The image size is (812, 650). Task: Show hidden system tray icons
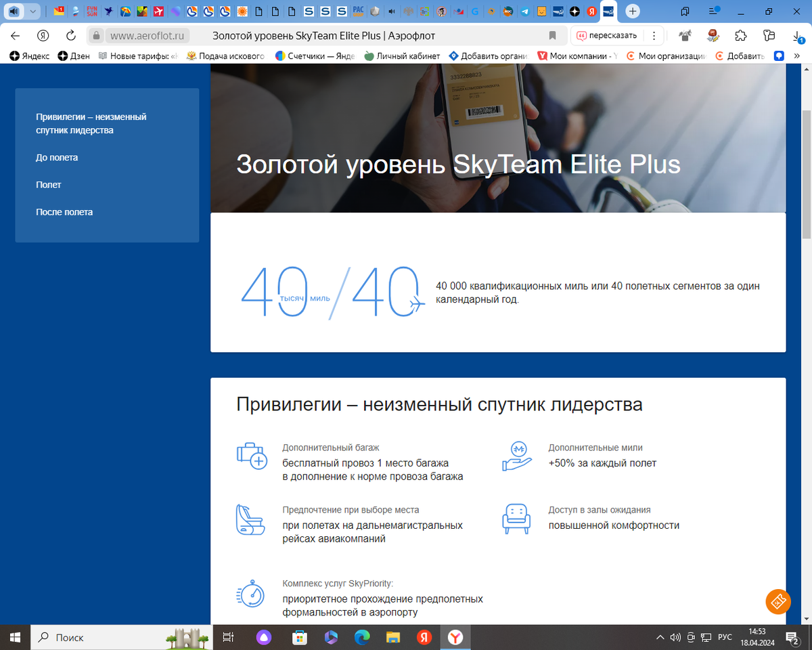point(660,637)
